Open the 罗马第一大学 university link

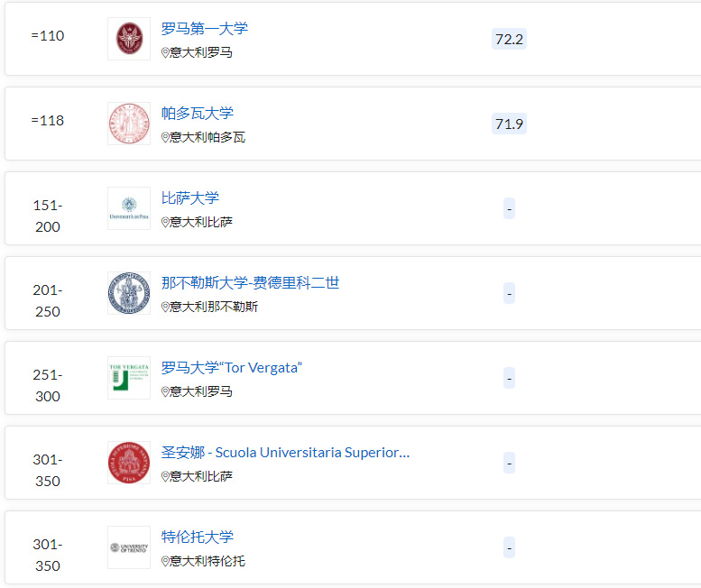pos(204,29)
